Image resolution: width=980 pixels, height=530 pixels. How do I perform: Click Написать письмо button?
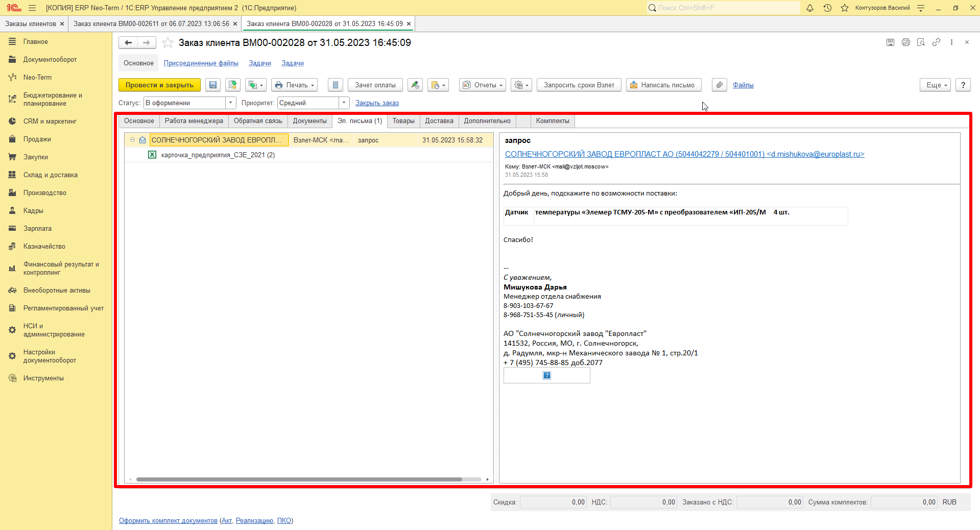pyautogui.click(x=664, y=85)
